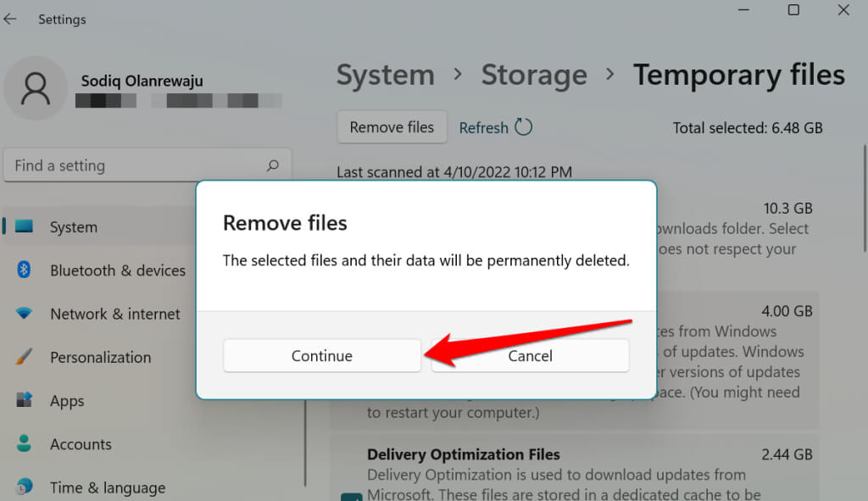Click the Accounts person icon

point(24,443)
